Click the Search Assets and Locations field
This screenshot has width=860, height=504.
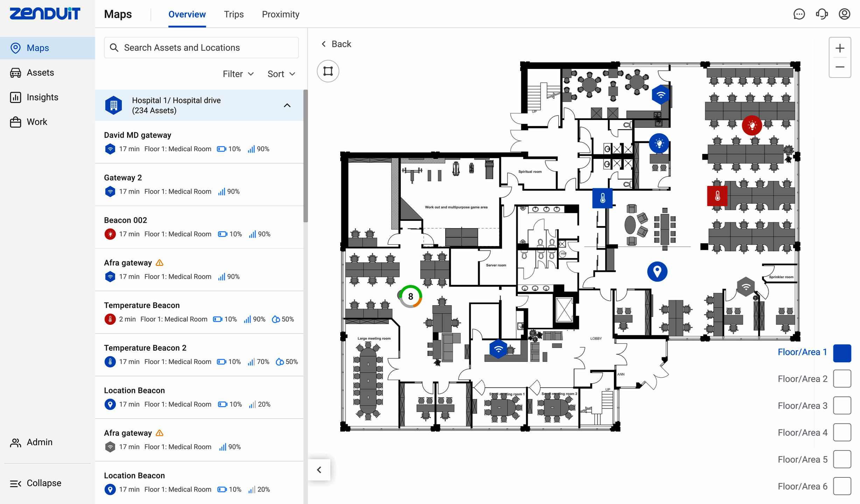tap(201, 48)
